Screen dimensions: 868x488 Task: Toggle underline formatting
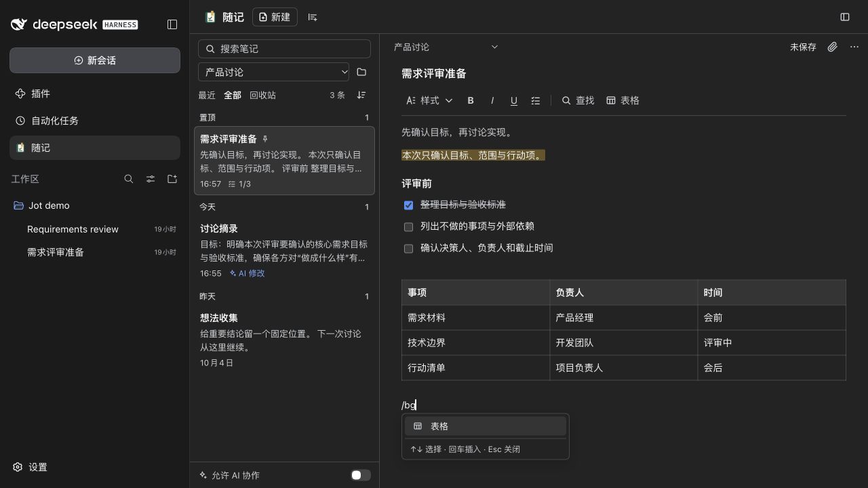click(x=514, y=100)
